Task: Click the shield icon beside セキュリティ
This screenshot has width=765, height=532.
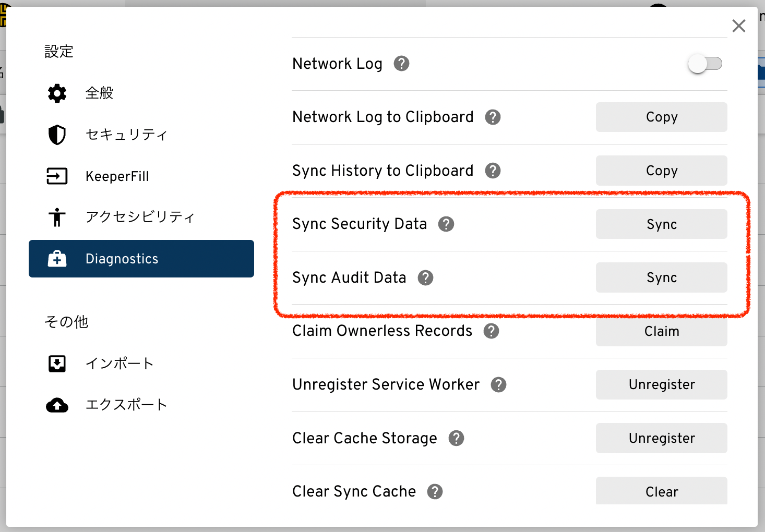Action: tap(57, 135)
